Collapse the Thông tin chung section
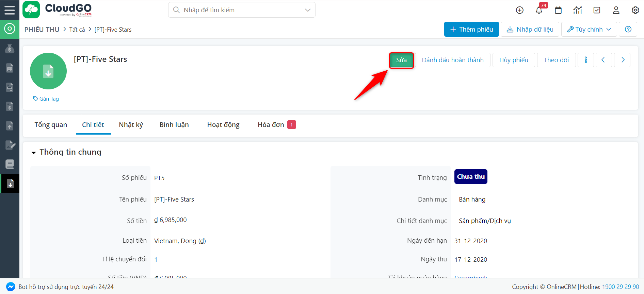The width and height of the screenshot is (644, 294). [x=34, y=153]
